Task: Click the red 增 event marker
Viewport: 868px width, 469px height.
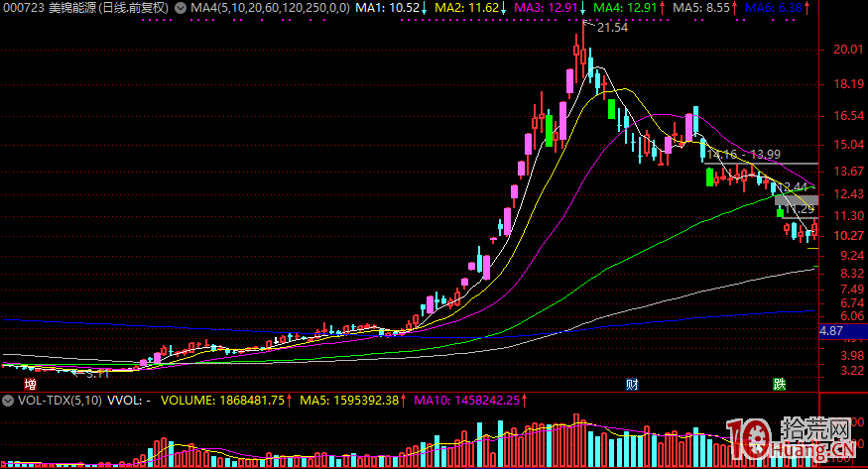Action: (x=31, y=385)
